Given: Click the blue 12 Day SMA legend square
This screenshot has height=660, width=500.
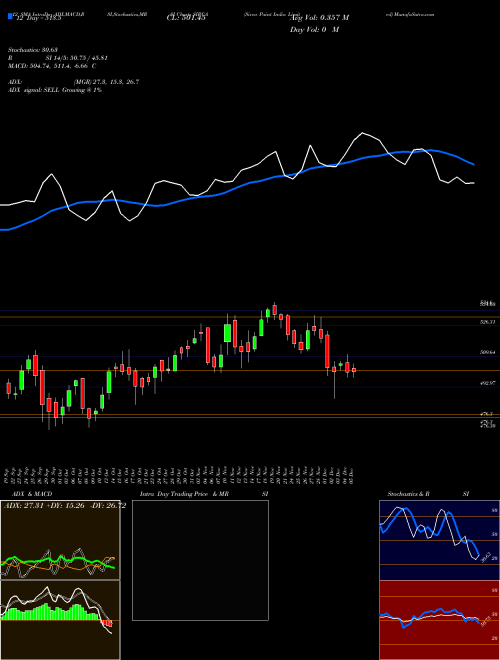Looking at the screenshot, I should (x=10, y=17).
